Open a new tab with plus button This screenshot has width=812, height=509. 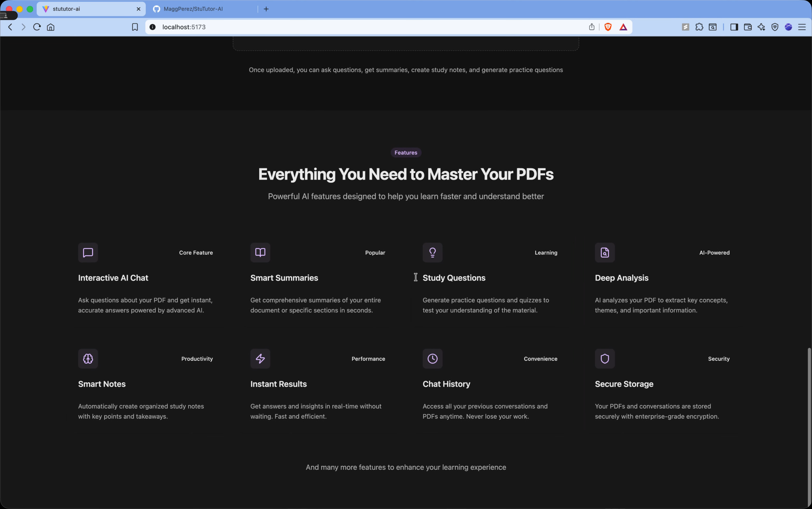tap(266, 9)
